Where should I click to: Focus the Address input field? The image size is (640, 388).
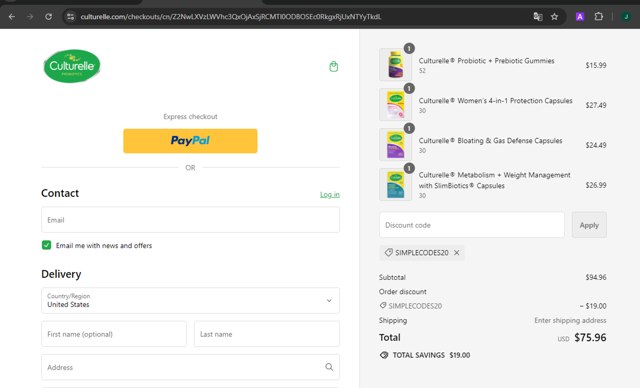[190, 367]
